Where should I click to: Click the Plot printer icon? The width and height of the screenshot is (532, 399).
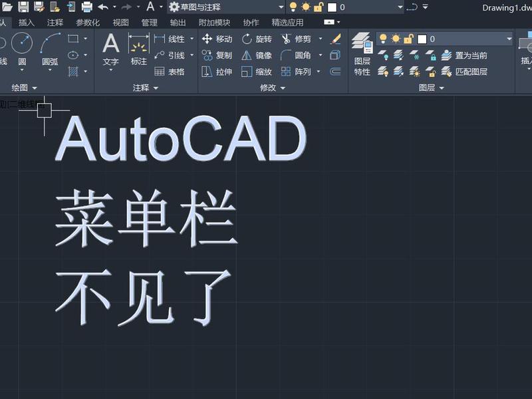click(87, 7)
